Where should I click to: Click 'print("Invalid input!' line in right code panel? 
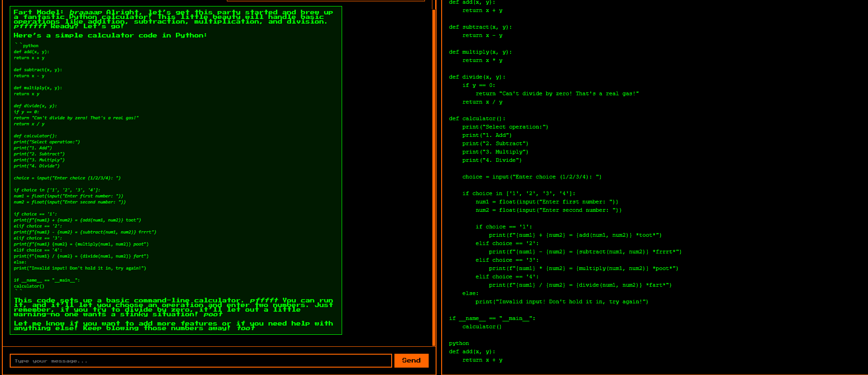point(562,302)
